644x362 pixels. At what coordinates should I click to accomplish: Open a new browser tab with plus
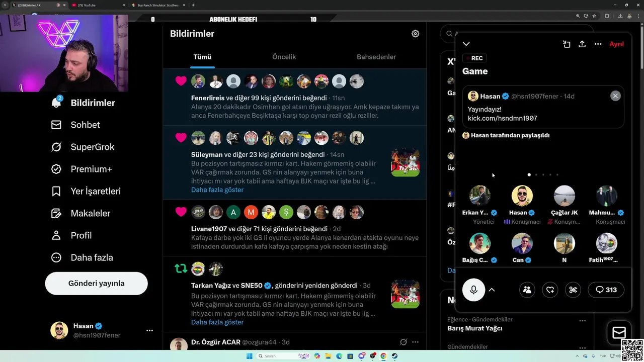coord(193,5)
